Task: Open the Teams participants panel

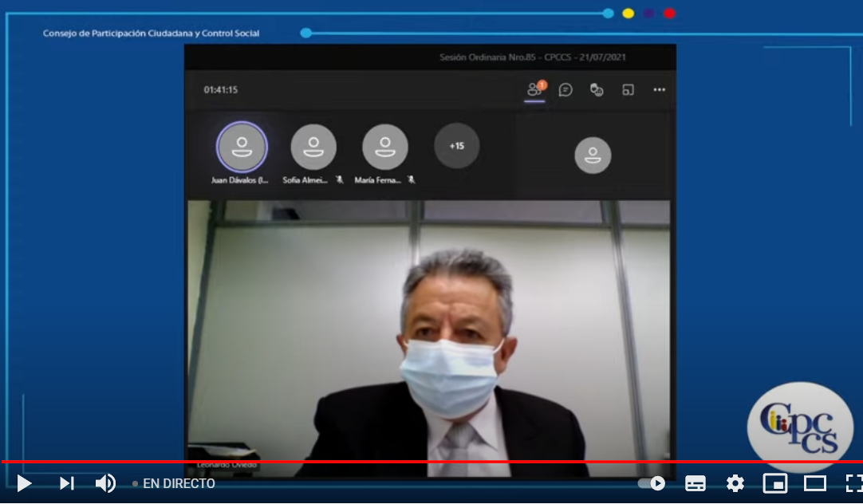Action: 534,89
